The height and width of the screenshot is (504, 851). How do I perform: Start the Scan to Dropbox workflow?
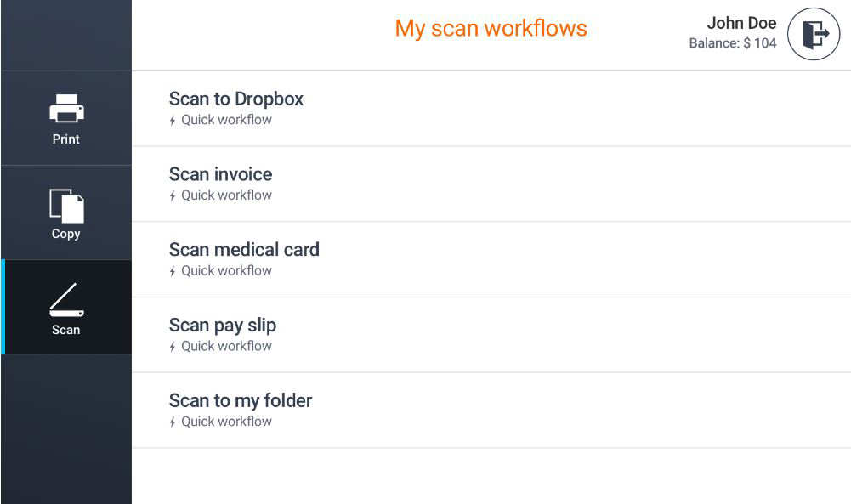pyautogui.click(x=236, y=99)
